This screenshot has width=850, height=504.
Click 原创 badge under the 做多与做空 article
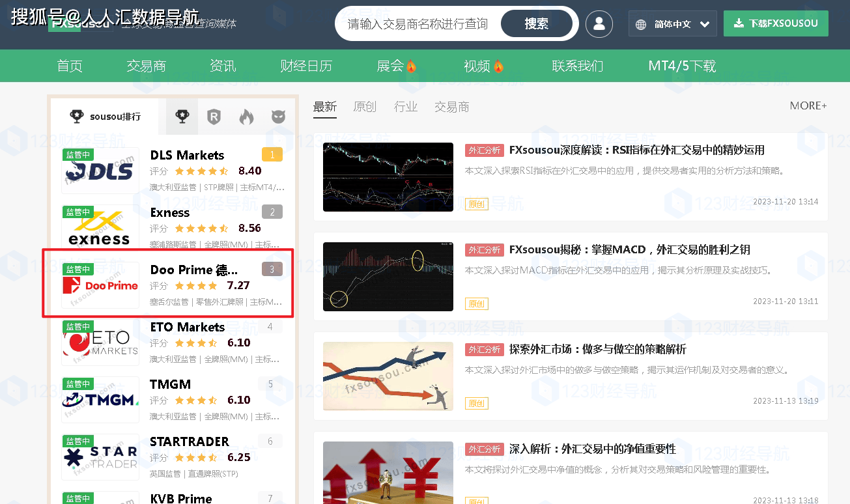point(477,404)
